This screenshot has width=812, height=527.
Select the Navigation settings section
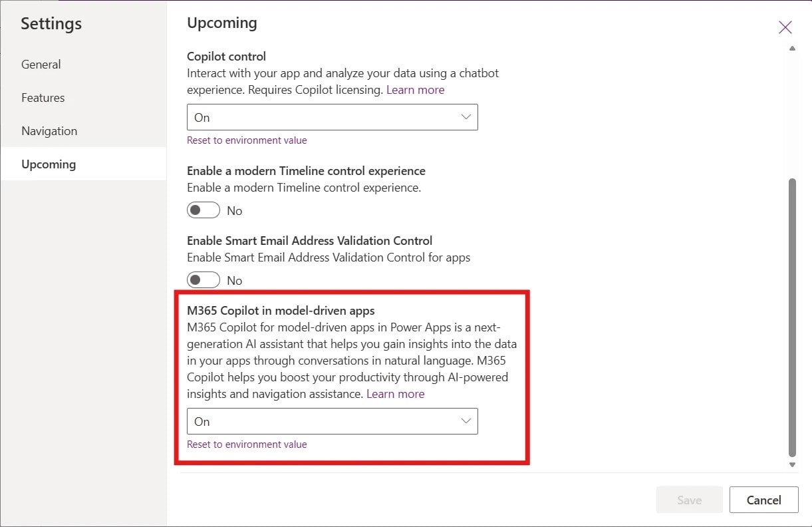[x=49, y=130]
